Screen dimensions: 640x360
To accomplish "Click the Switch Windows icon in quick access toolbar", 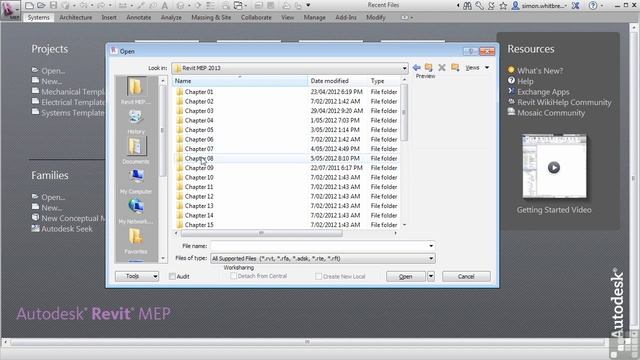I will tap(238, 5).
